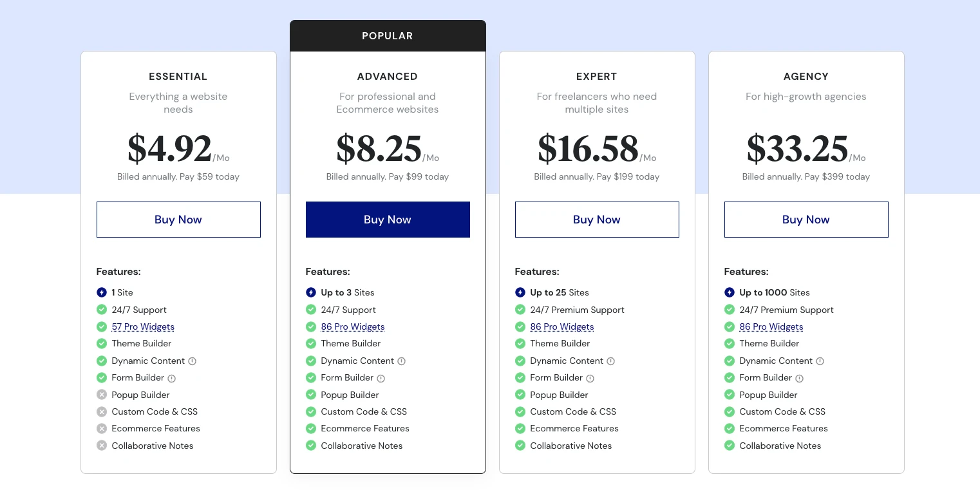980x490 pixels.
Task: Choose Buy Now under the Expert plan
Action: click(x=597, y=220)
